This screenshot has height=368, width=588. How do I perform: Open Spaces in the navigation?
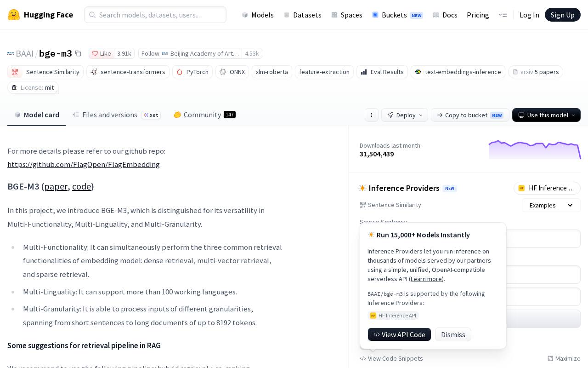coord(347,15)
